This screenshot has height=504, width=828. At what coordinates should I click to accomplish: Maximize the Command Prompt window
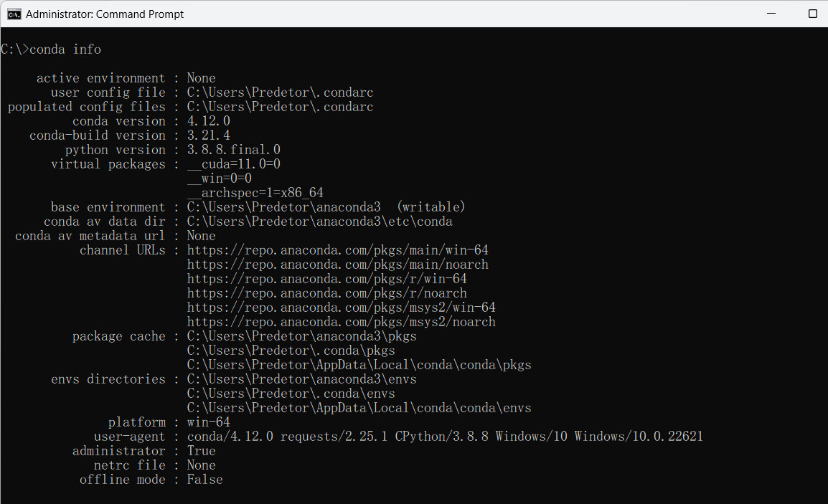click(813, 14)
